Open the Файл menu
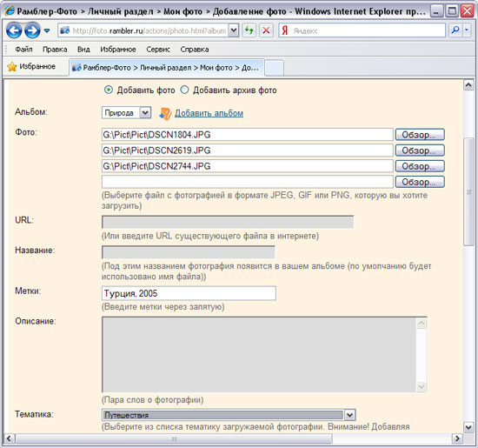Image resolution: width=478 pixels, height=448 pixels. (23, 50)
